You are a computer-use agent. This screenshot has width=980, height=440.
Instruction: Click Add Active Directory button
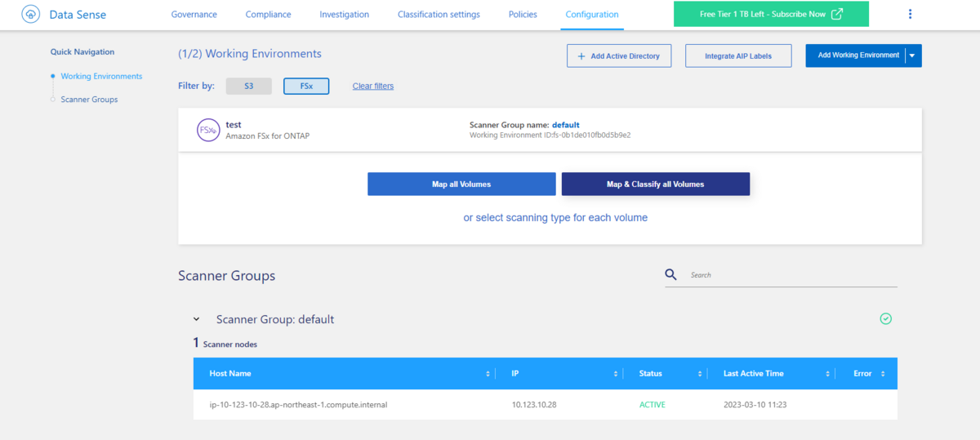pos(619,56)
